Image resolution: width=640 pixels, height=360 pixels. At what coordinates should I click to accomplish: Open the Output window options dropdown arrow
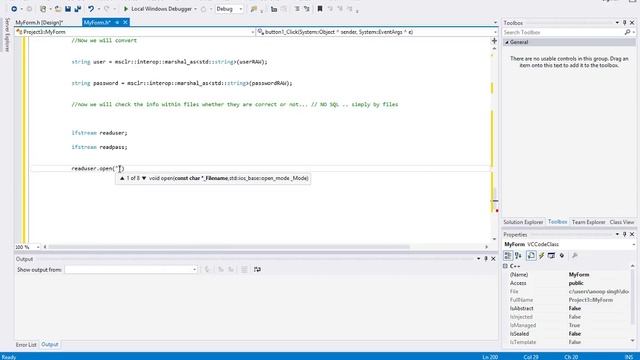(478, 259)
